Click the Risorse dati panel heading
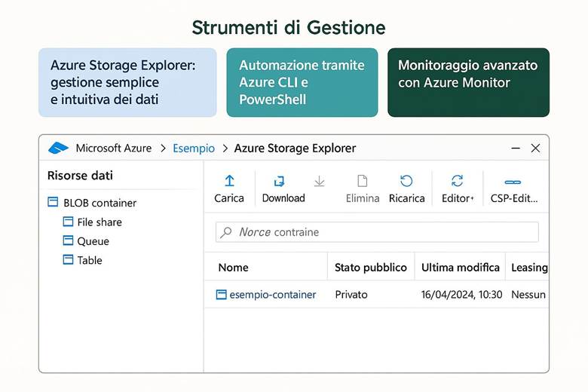The image size is (588, 392). coord(80,176)
